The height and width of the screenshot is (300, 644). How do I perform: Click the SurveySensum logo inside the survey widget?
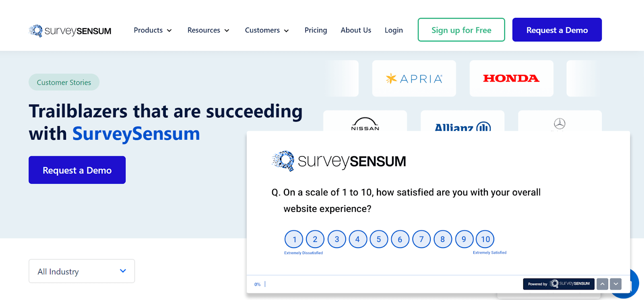pyautogui.click(x=339, y=161)
